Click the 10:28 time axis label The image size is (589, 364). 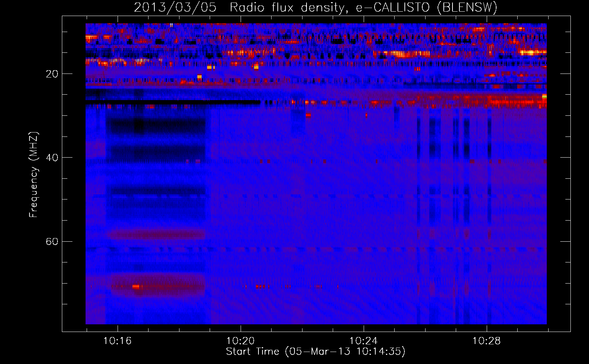click(x=487, y=341)
